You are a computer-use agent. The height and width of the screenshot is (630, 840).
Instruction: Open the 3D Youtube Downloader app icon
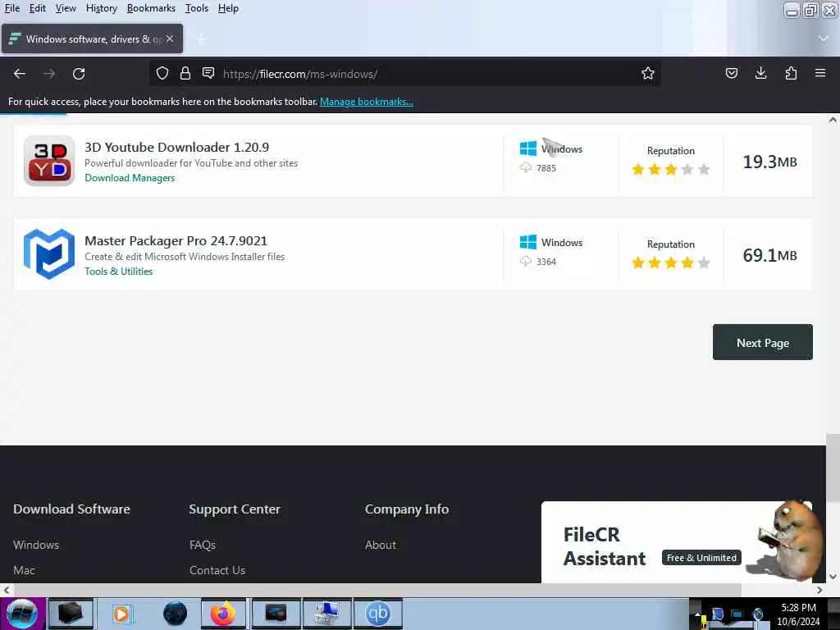[49, 161]
